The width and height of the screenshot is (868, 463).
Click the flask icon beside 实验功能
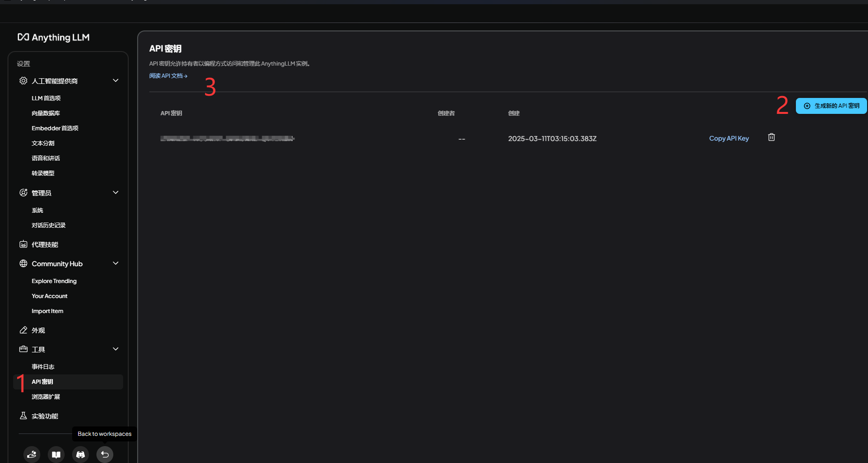(x=23, y=416)
